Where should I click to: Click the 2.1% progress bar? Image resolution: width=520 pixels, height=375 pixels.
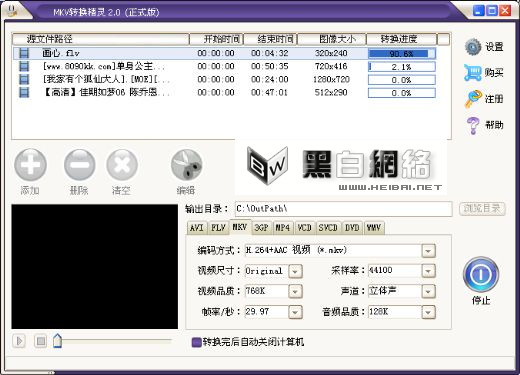402,67
